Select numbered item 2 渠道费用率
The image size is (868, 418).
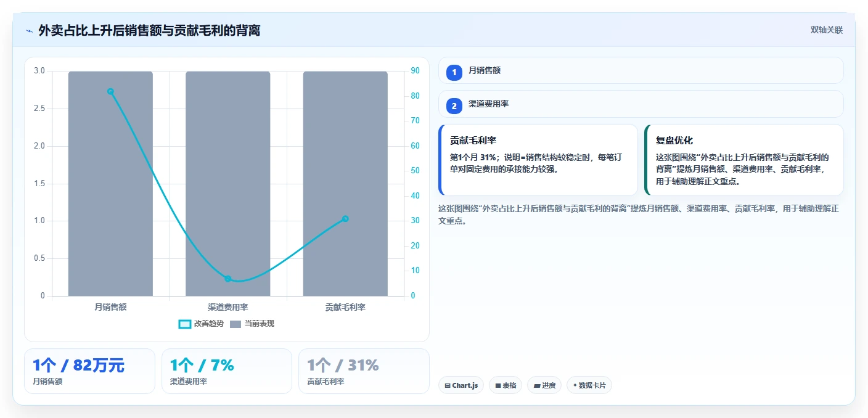(641, 104)
